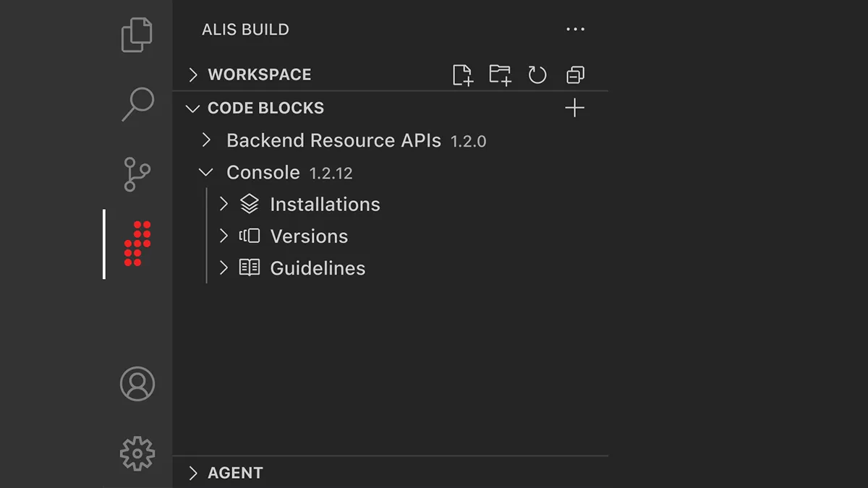Add a new code block with the plus button
Screen dimensions: 868x488
pos(574,107)
